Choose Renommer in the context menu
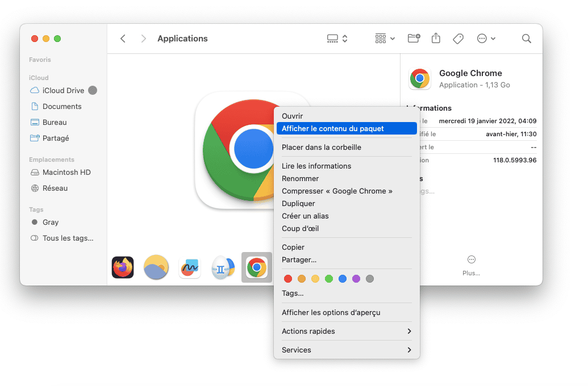The height and width of the screenshot is (386, 588). coord(347,179)
